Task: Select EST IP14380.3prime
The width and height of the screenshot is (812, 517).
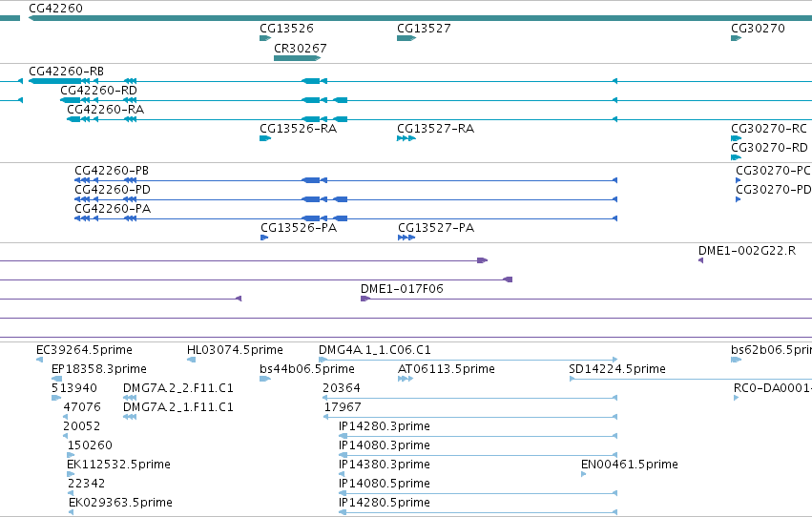Action: click(x=342, y=474)
